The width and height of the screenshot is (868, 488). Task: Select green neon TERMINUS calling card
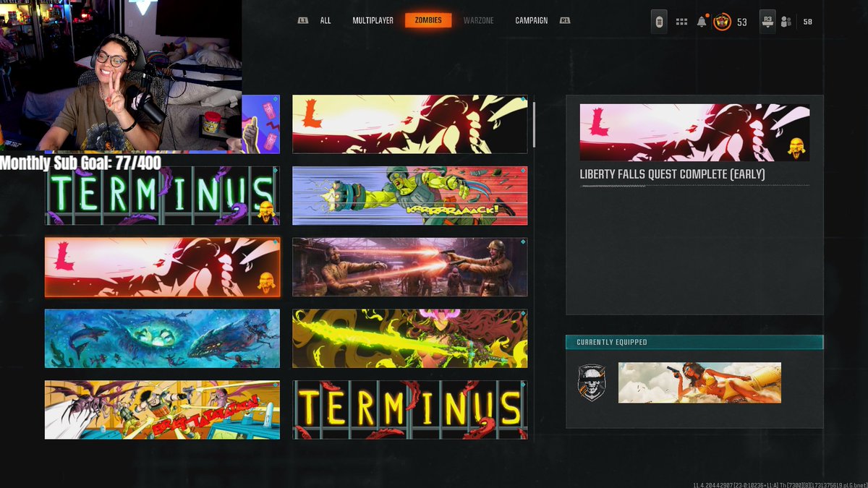tap(162, 195)
